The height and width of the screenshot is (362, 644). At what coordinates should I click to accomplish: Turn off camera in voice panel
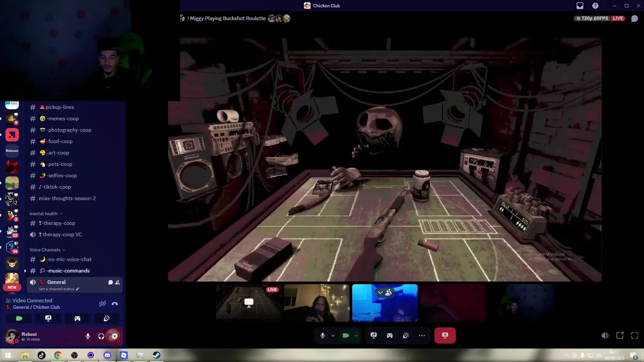click(x=19, y=318)
